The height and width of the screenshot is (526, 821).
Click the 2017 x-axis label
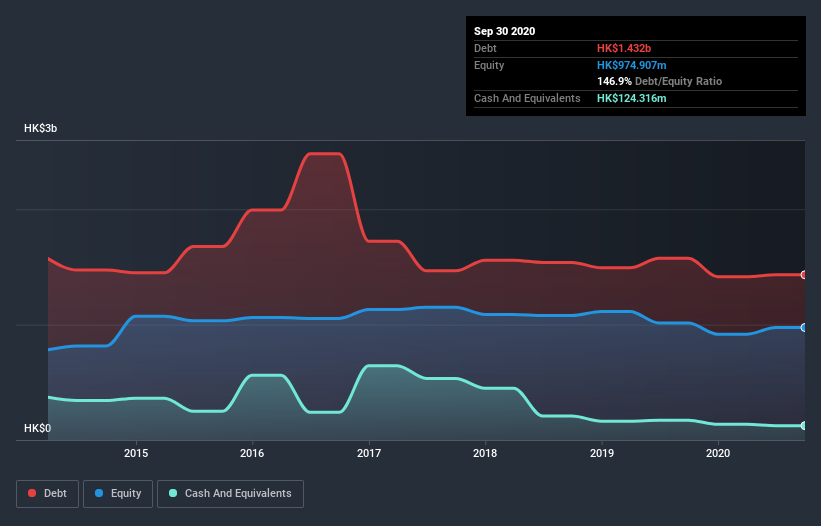[369, 453]
